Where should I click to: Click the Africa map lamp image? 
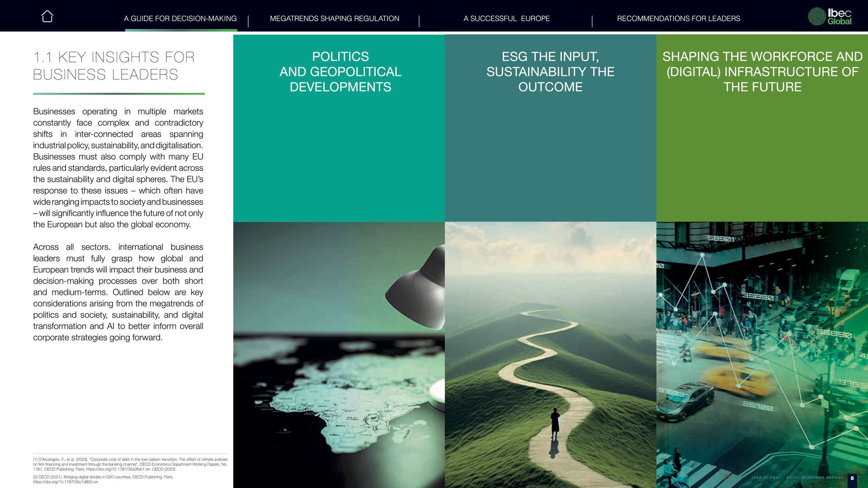(x=339, y=355)
